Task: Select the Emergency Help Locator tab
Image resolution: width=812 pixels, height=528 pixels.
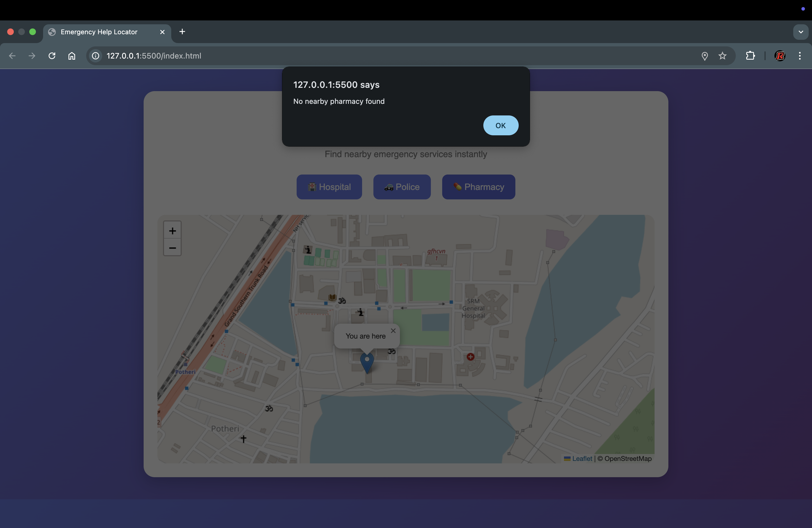Action: pos(99,32)
